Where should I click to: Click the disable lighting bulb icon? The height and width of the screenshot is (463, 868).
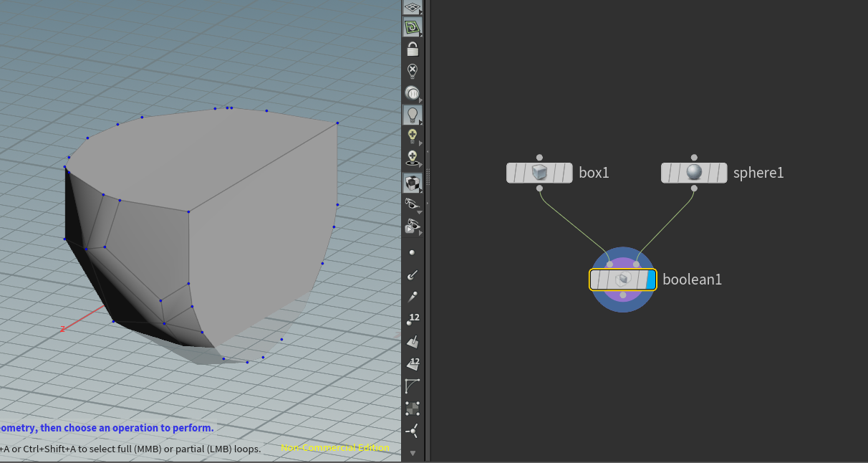412,71
